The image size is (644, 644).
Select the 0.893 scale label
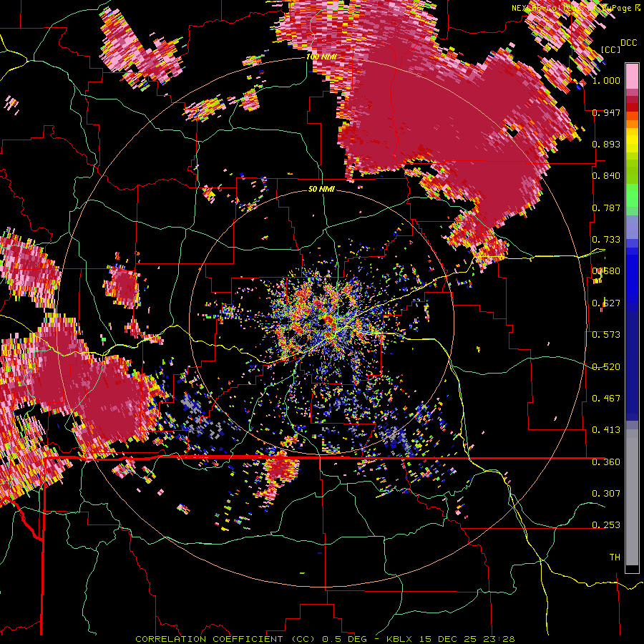coord(606,144)
